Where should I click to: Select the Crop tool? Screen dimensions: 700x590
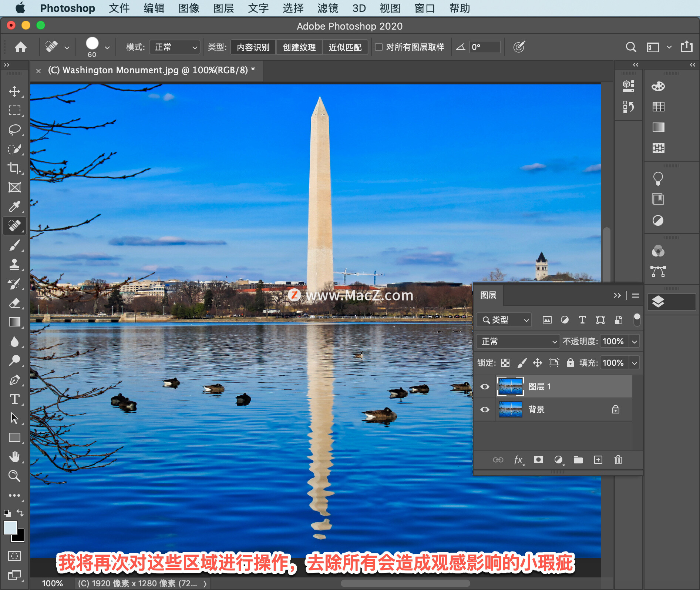(x=14, y=168)
